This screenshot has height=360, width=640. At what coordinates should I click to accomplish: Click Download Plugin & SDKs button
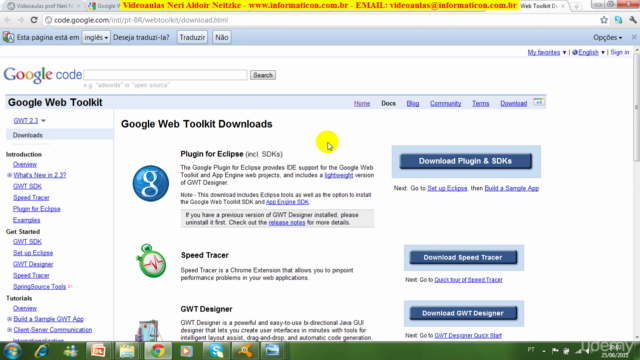pyautogui.click(x=465, y=161)
